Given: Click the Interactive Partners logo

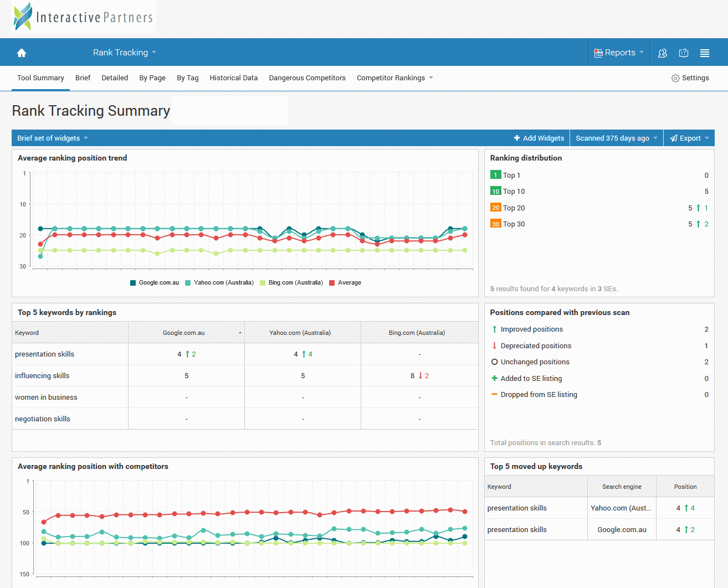Looking at the screenshot, I should tap(84, 17).
